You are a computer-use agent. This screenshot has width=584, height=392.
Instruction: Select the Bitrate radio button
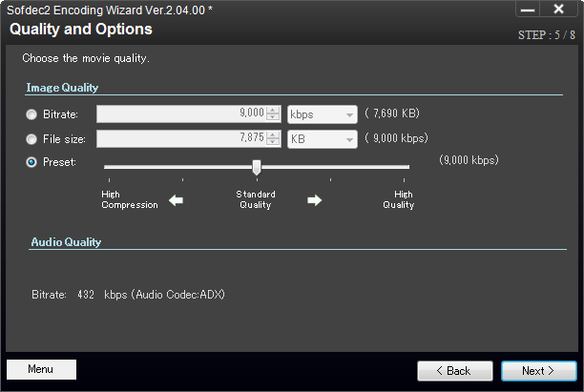32,114
